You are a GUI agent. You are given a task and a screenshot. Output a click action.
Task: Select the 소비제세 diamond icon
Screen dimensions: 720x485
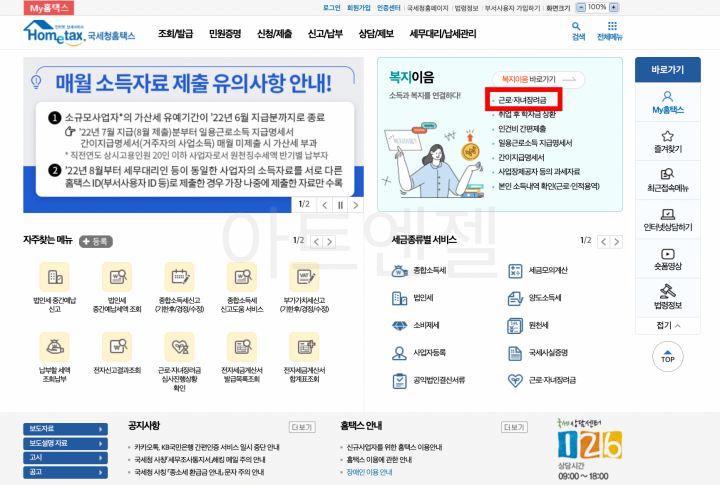pos(399,325)
